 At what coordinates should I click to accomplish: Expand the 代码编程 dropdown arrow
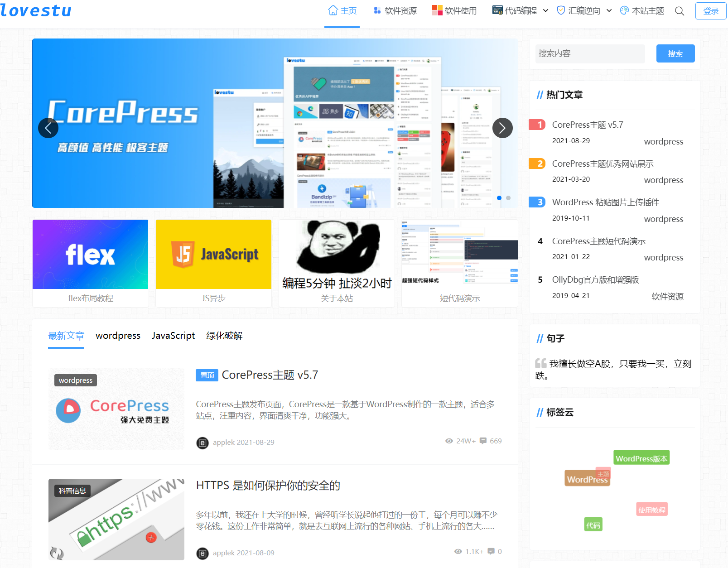pyautogui.click(x=545, y=10)
